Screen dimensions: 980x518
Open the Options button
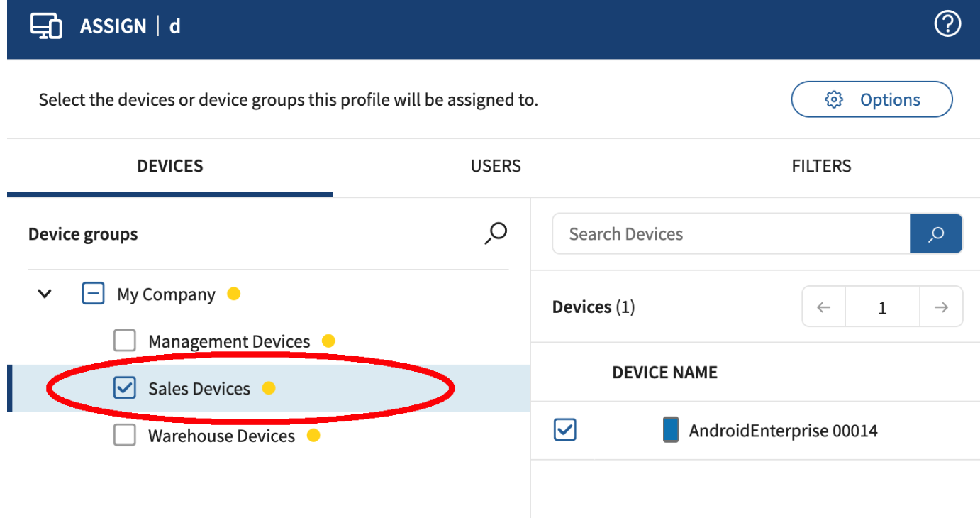click(872, 99)
